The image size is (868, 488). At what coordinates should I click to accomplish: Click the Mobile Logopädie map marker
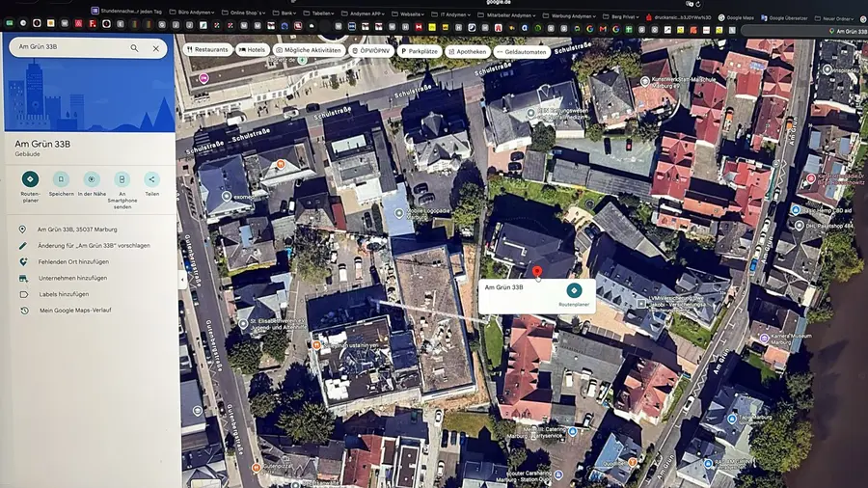coord(399,212)
